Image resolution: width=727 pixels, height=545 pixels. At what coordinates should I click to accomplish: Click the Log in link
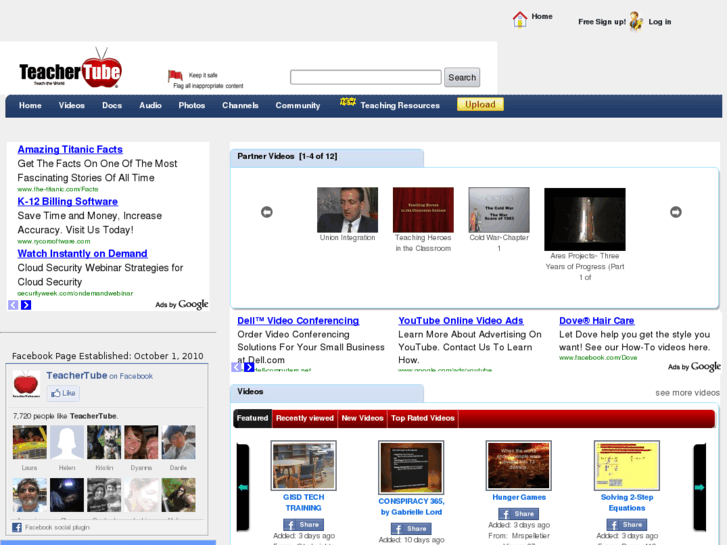click(x=660, y=22)
